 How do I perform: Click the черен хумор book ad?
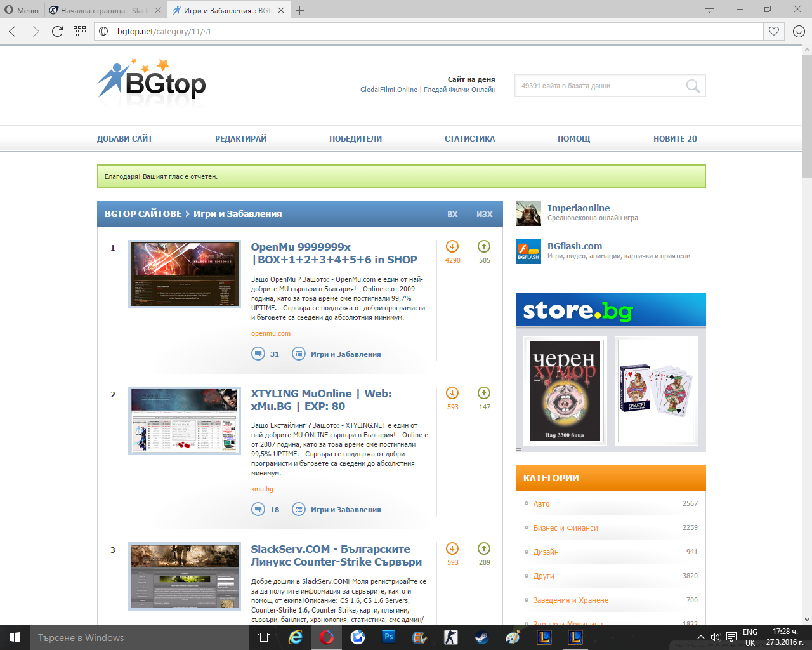click(x=565, y=390)
